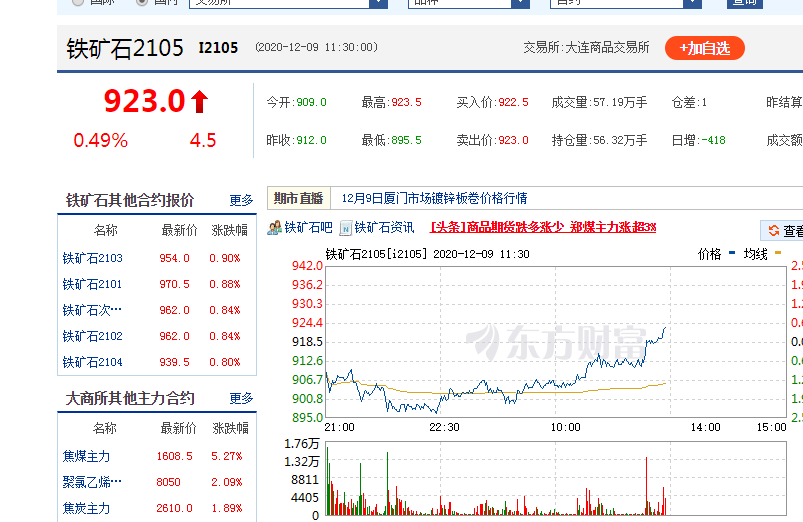Click the tall red volume bar
This screenshot has width=803, height=522.
647,486
